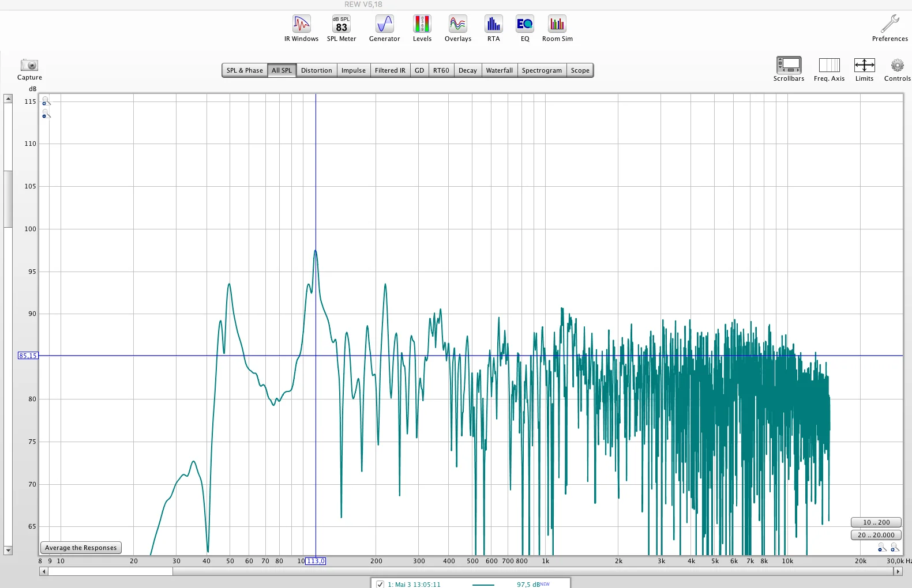Click the horizontal frequency scrollbar thumb
912x588 pixels.
(x=110, y=571)
